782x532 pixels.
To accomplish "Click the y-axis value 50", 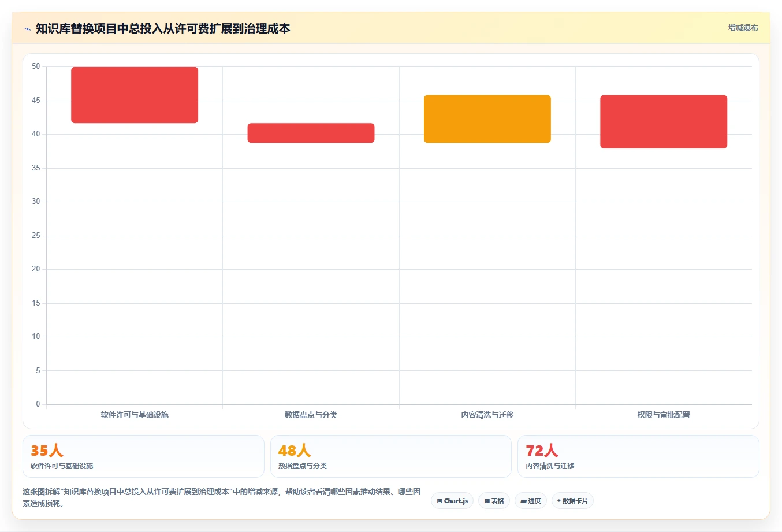I will [x=36, y=66].
